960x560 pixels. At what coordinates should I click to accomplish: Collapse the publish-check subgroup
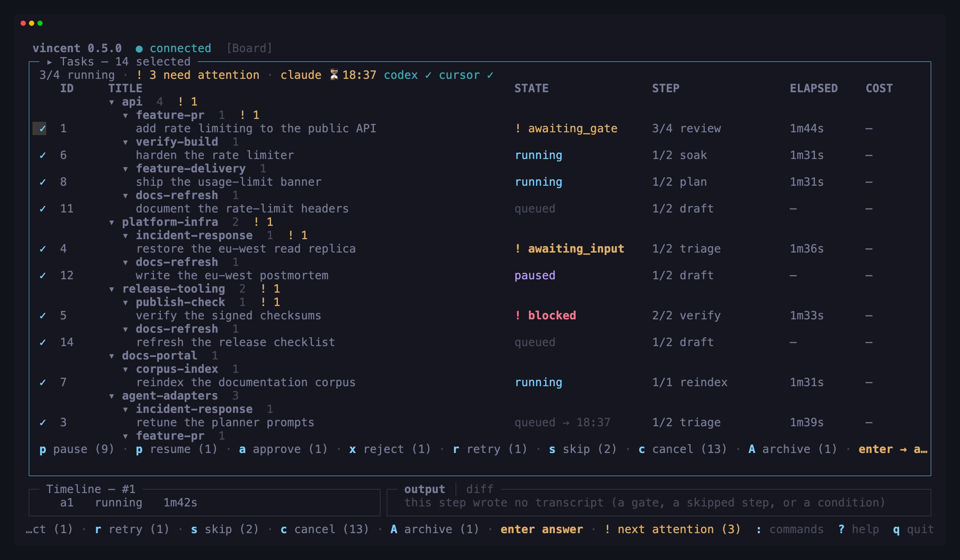[126, 303]
